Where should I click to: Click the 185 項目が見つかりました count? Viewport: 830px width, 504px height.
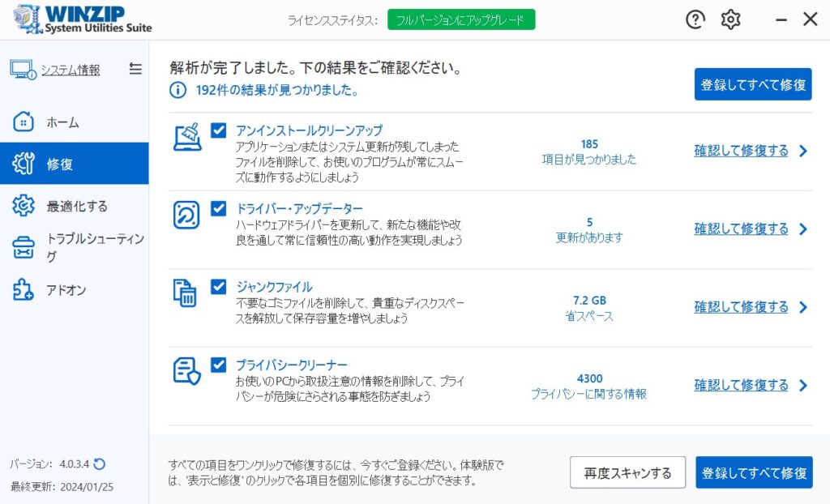(x=589, y=152)
